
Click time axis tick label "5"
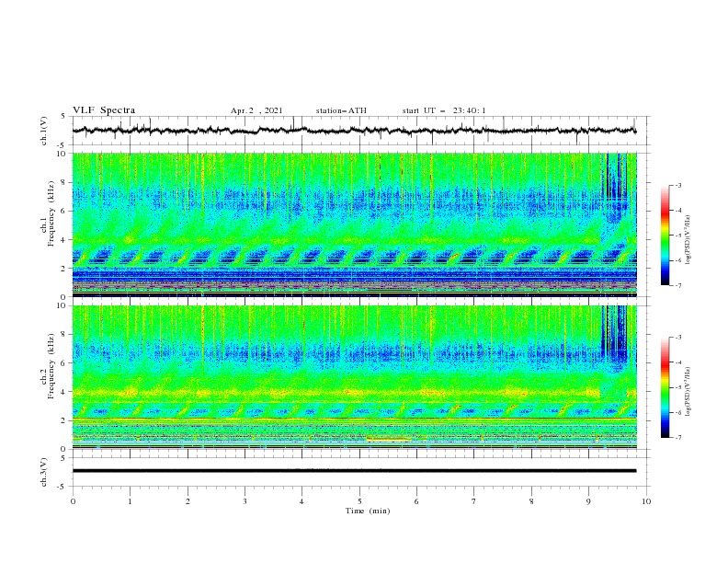tap(359, 501)
